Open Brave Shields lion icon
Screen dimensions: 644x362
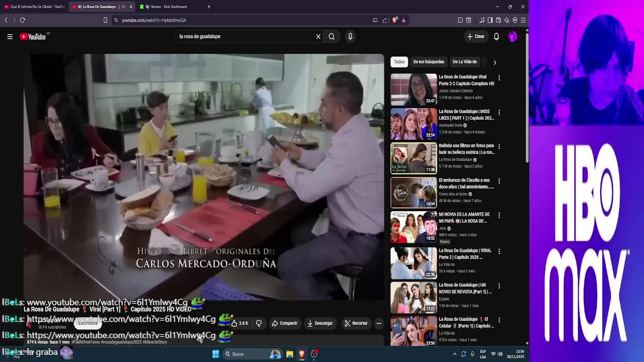[x=394, y=20]
